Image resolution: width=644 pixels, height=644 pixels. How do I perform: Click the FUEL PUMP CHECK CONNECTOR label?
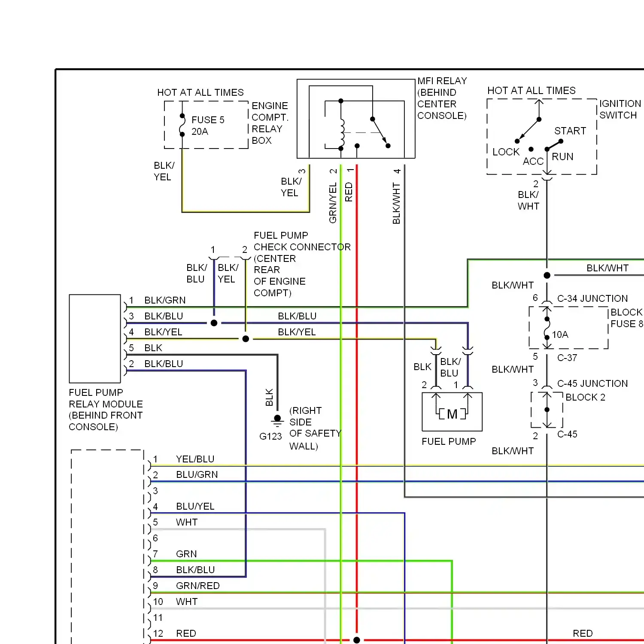pyautogui.click(x=302, y=241)
